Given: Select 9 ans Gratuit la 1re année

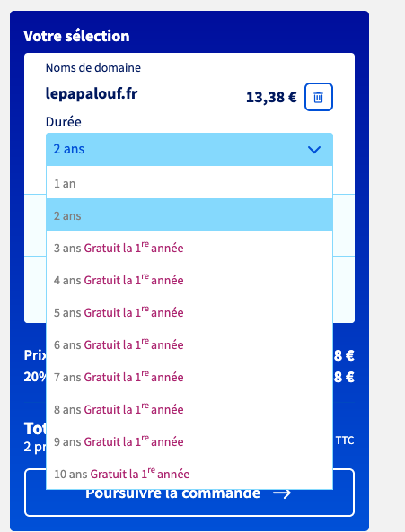Looking at the screenshot, I should click(x=189, y=441).
